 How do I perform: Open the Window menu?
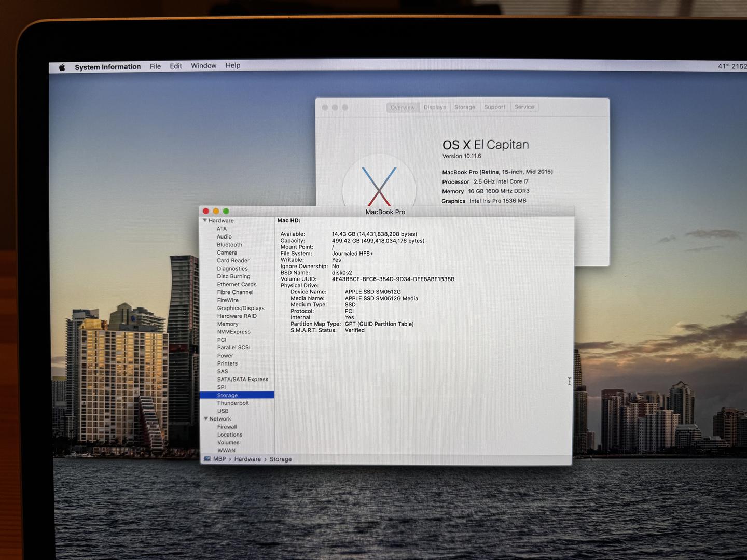203,66
